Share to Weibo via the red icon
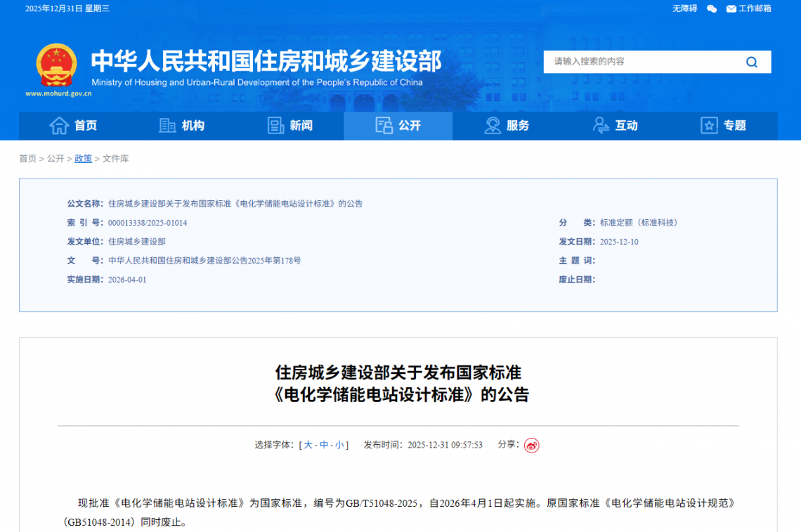Screen dimensions: 801x532 pyautogui.click(x=531, y=446)
